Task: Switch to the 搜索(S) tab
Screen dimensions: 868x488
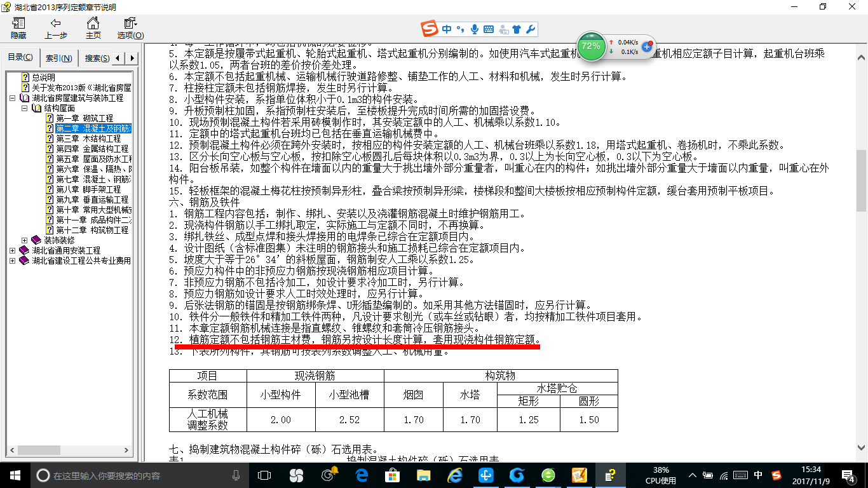Action: pyautogui.click(x=97, y=58)
